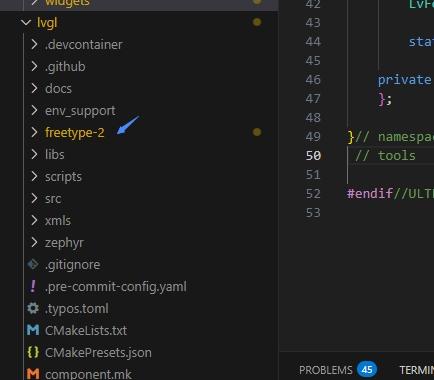
Task: Click the 45 problems count badge
Action: click(x=367, y=370)
